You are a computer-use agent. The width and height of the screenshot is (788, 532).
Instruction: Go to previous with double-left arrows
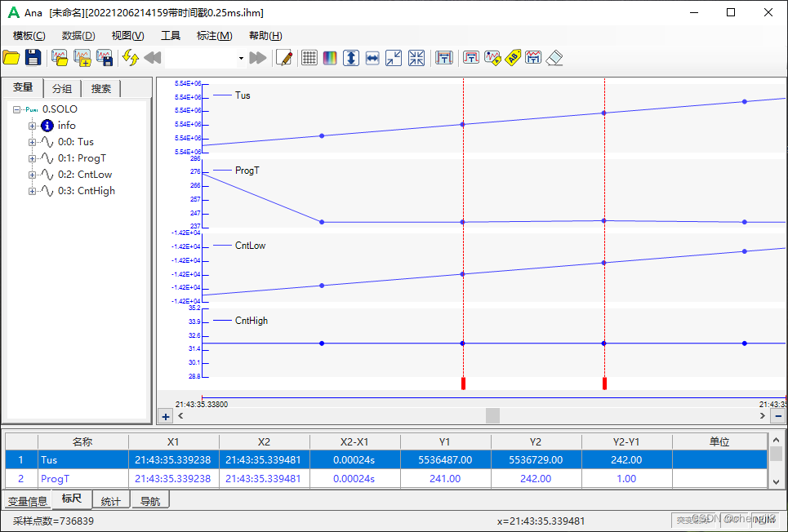coord(152,58)
